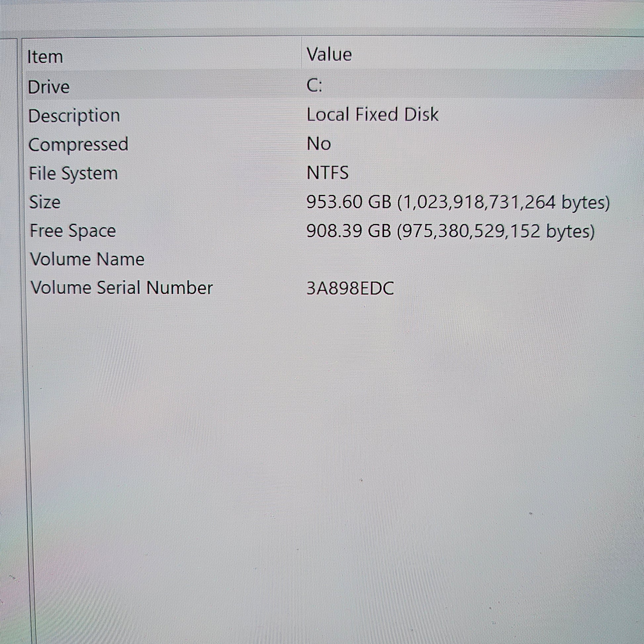Click the NTFS file system value
The image size is (644, 644).
click(x=327, y=173)
